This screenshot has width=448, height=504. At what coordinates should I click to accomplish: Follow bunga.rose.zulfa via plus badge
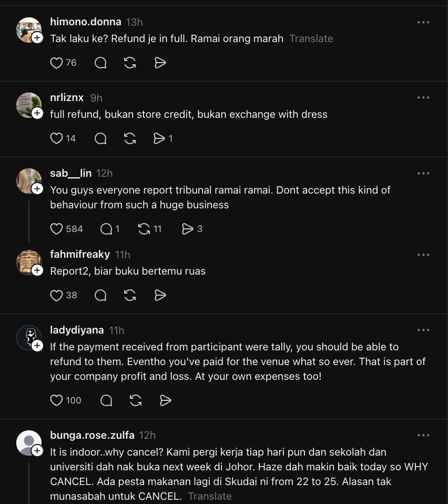(x=37, y=451)
